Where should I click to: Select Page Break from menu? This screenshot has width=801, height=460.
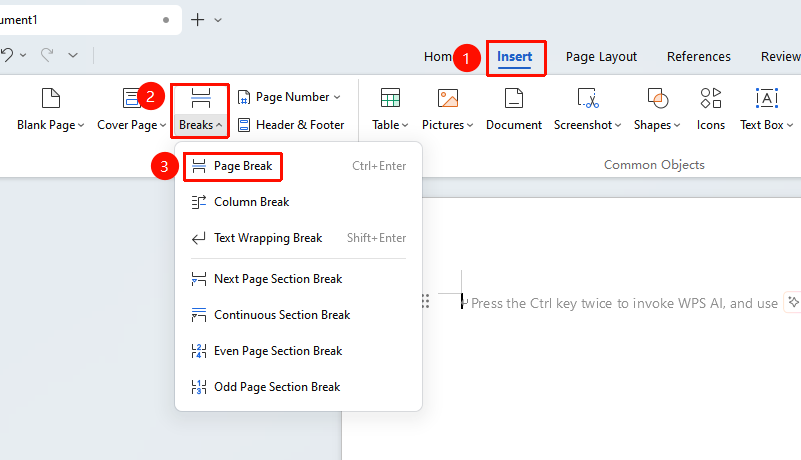tap(298, 166)
